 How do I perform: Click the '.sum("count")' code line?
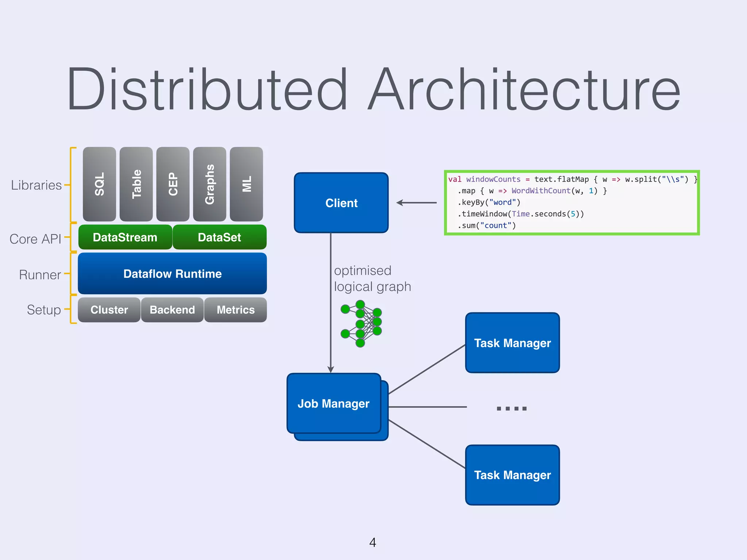click(487, 226)
